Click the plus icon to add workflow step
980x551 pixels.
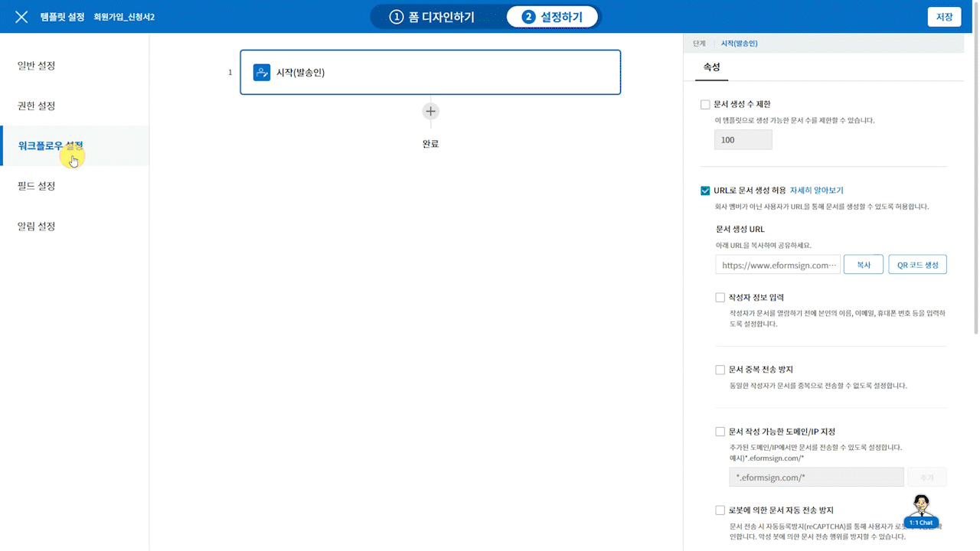(430, 111)
